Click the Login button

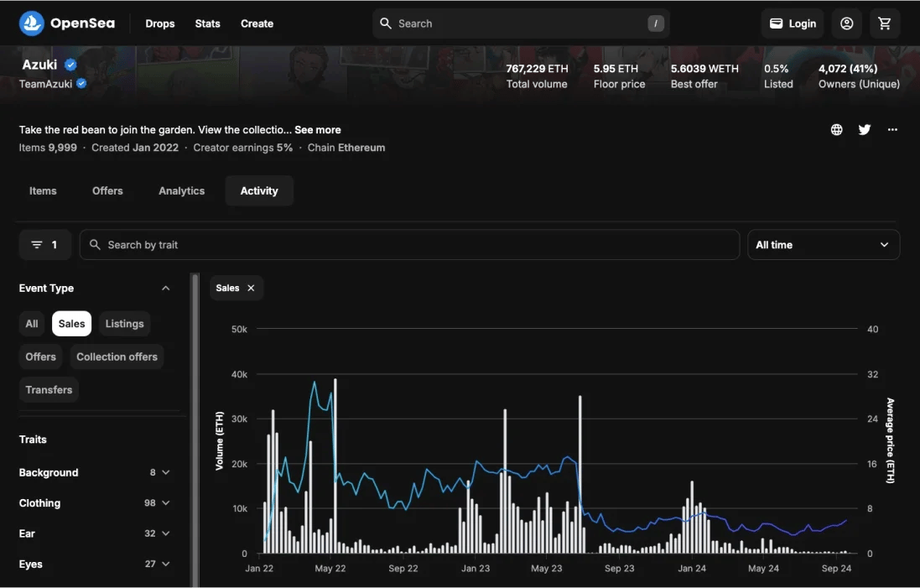tap(793, 23)
